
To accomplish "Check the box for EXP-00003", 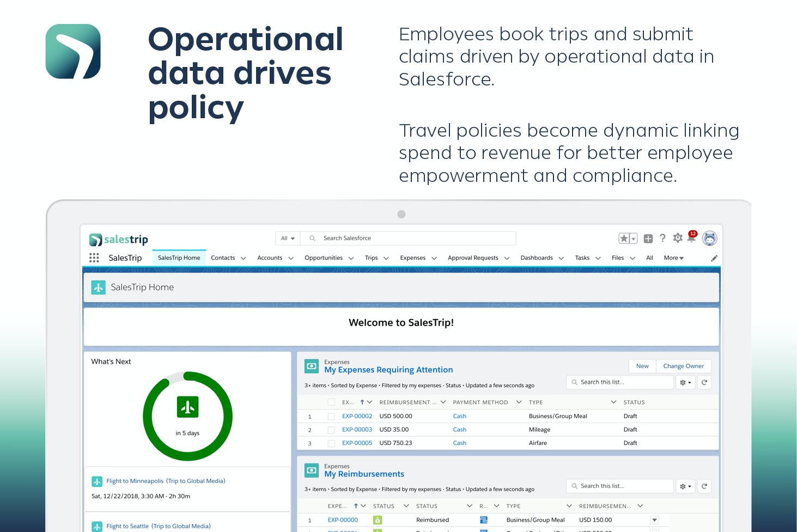I will pos(331,430).
